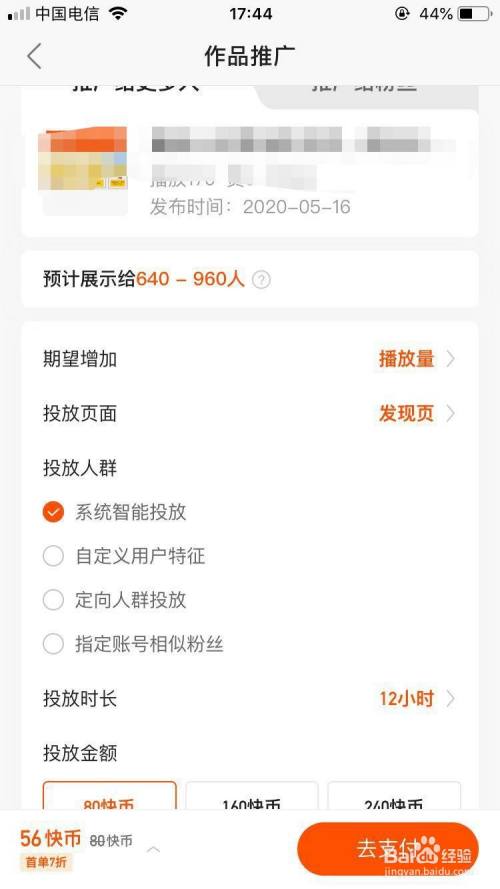Screen dimensions: 500x889
Task: Open help icon beside estimated audience
Action: (261, 280)
